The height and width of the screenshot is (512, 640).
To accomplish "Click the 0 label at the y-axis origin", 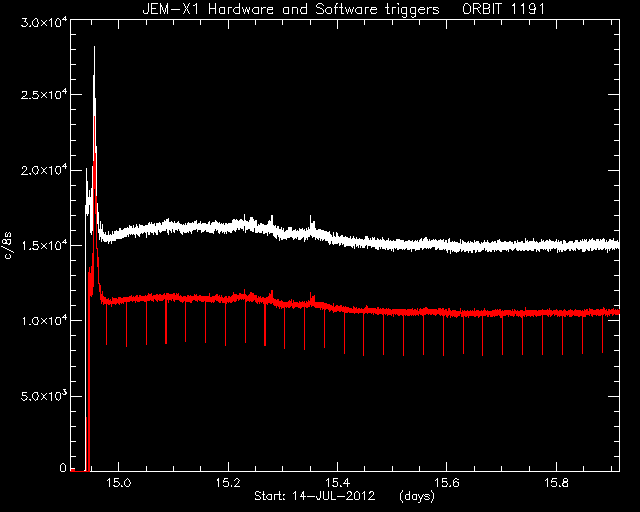I will coord(63,468).
